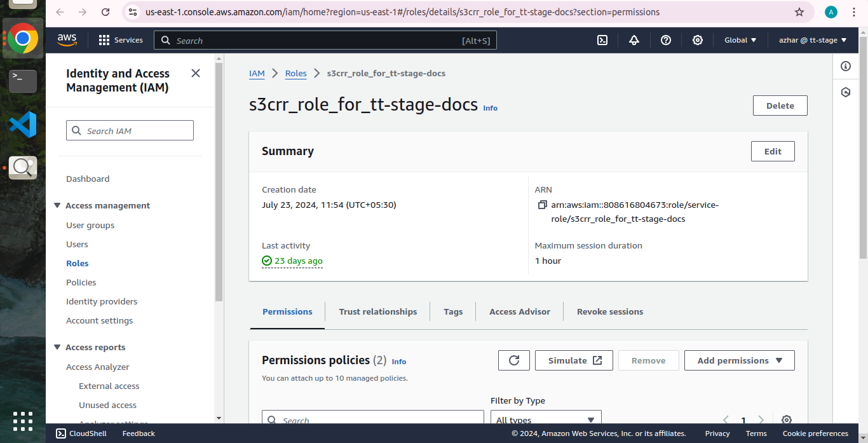Close the IAM navigation side panel
868x443 pixels.
click(196, 73)
